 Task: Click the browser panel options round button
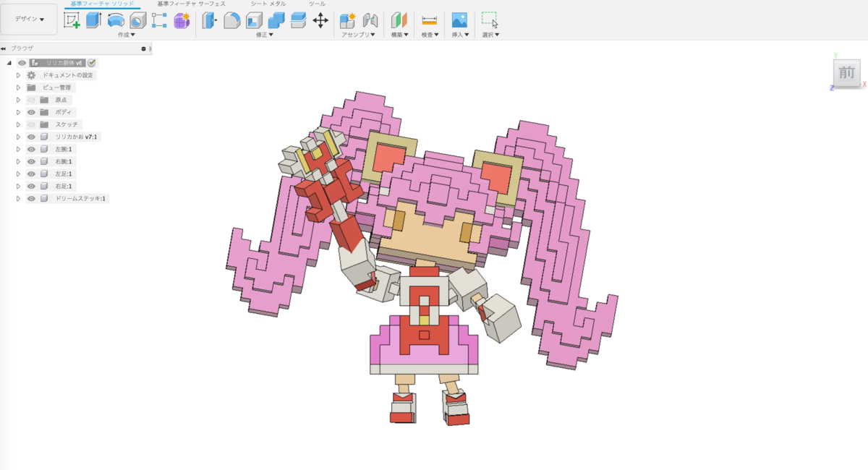coord(144,48)
